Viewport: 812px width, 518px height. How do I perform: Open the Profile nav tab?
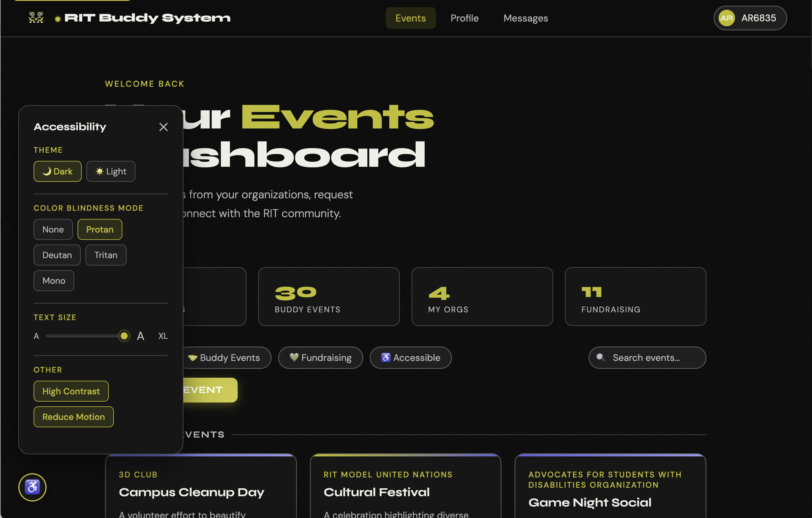(464, 18)
